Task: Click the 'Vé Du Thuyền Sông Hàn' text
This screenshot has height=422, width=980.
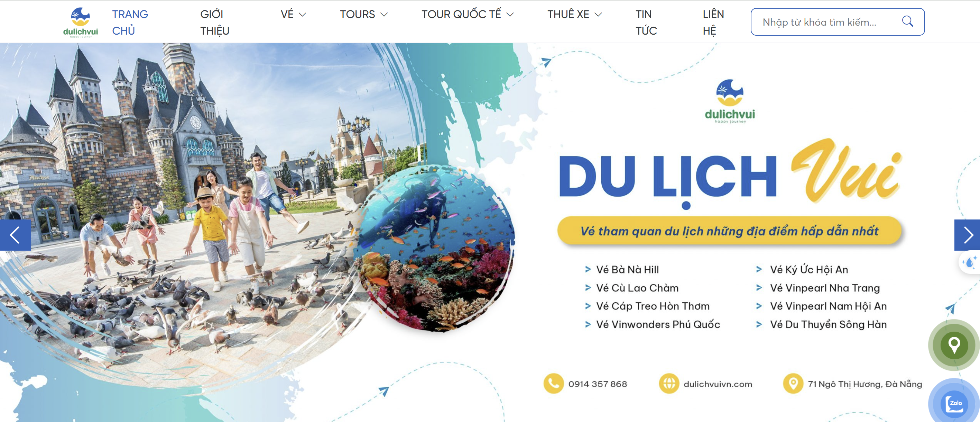Action: [829, 324]
